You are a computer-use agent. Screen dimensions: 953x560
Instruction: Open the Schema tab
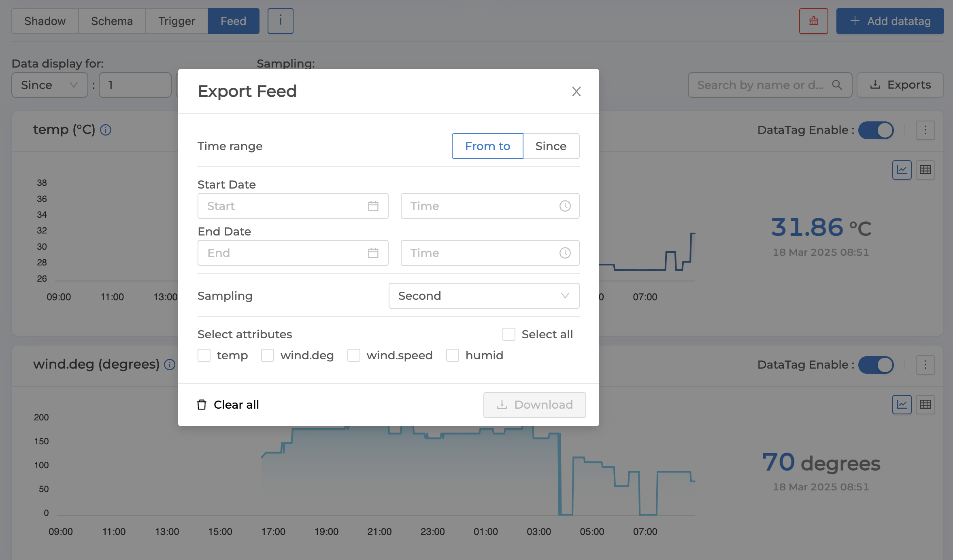(112, 21)
